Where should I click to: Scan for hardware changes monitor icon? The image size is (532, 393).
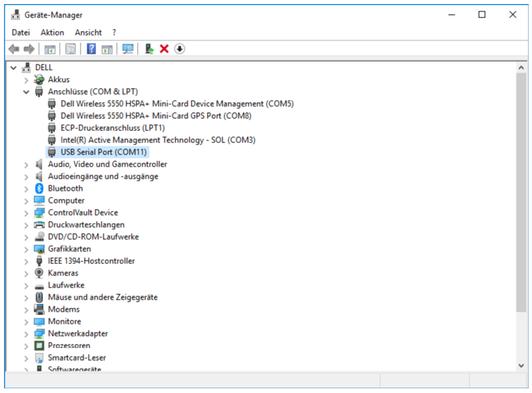[x=128, y=49]
